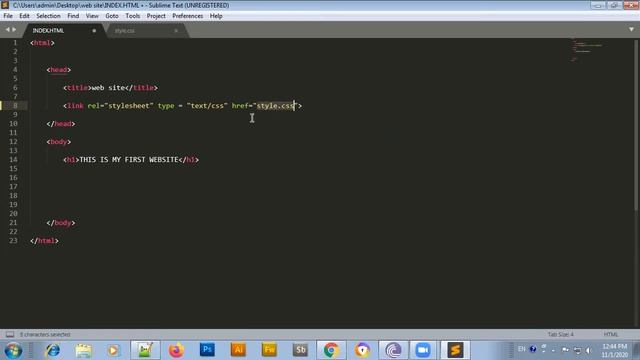Click the closing body tag on line 21
This screenshot has width=640, height=360.
61,223
